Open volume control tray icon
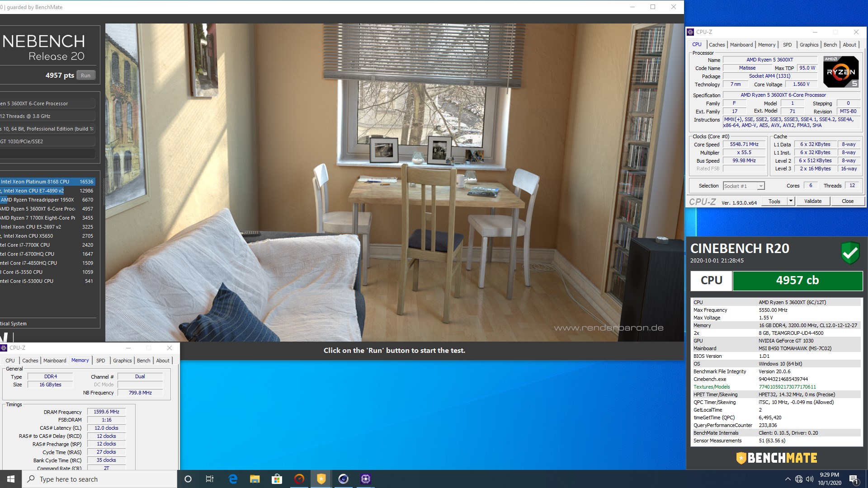868x488 pixels. pyautogui.click(x=809, y=479)
